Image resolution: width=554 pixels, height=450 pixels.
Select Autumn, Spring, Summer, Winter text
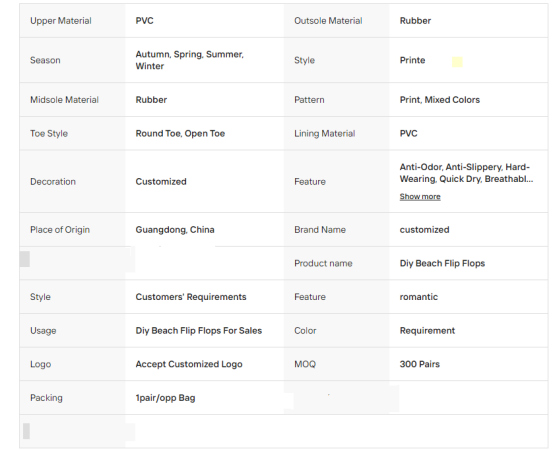click(x=189, y=60)
